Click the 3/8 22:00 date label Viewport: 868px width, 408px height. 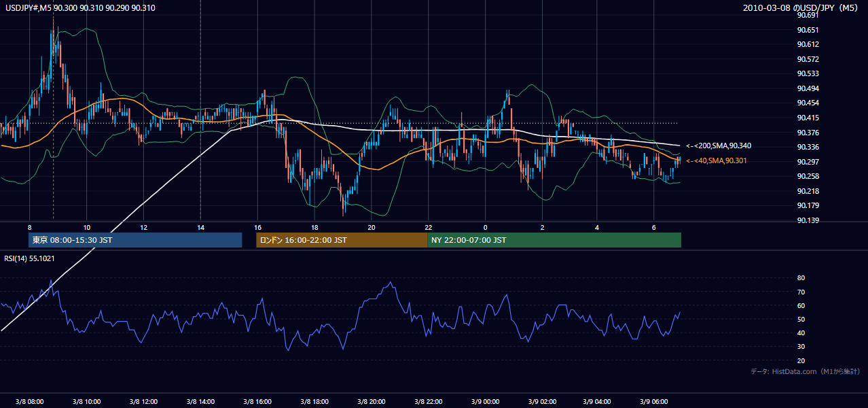429,401
